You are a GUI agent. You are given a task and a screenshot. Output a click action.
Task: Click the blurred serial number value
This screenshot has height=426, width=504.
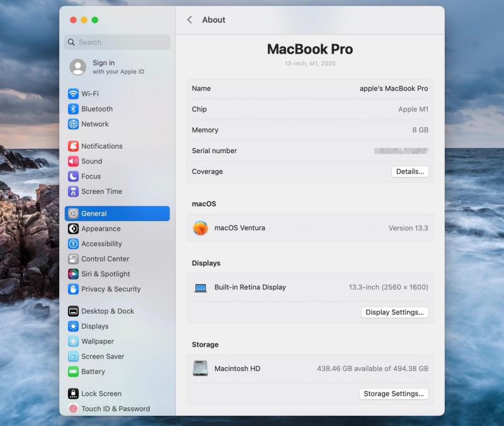coord(401,151)
